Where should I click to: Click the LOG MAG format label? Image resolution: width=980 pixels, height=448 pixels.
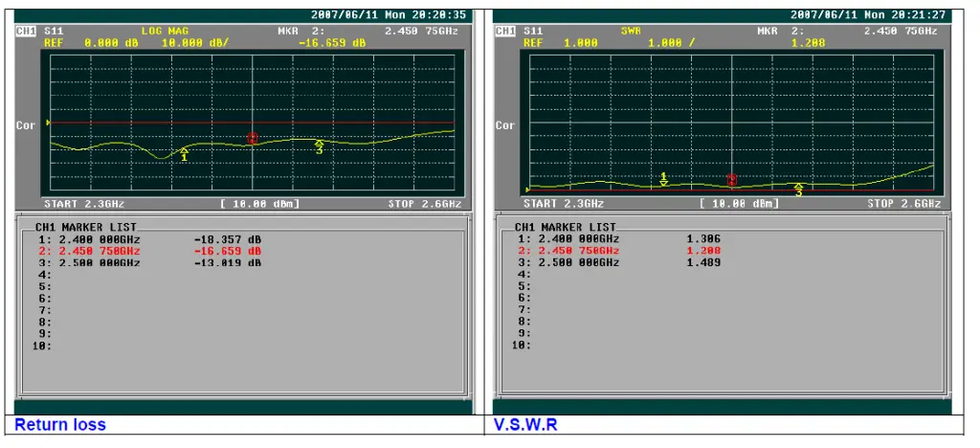(x=165, y=31)
